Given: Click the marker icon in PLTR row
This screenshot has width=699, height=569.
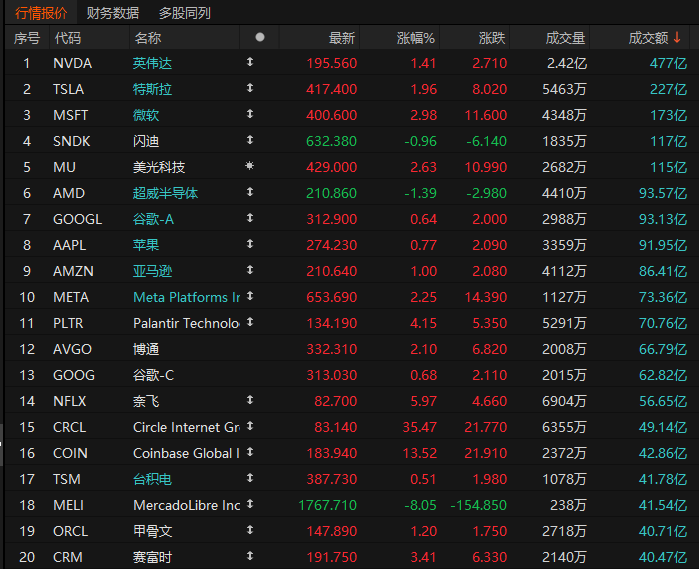Looking at the screenshot, I should (x=250, y=322).
